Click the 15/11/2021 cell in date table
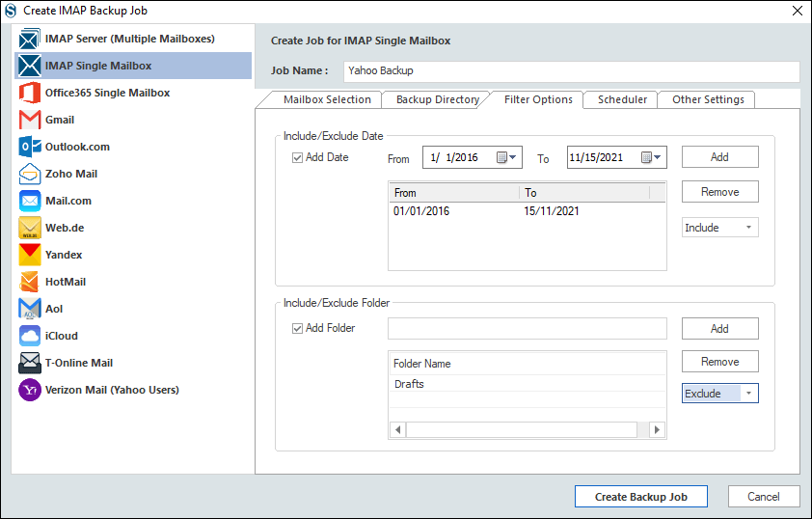This screenshot has height=519, width=812. (x=552, y=211)
